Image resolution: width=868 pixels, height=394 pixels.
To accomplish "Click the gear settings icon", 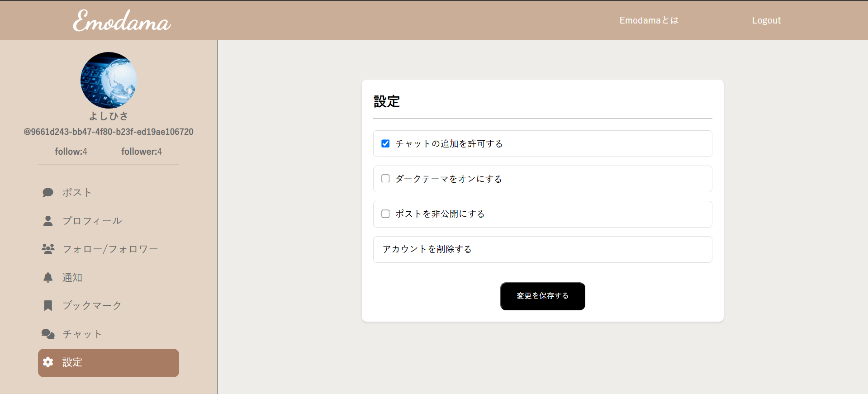I will (48, 362).
